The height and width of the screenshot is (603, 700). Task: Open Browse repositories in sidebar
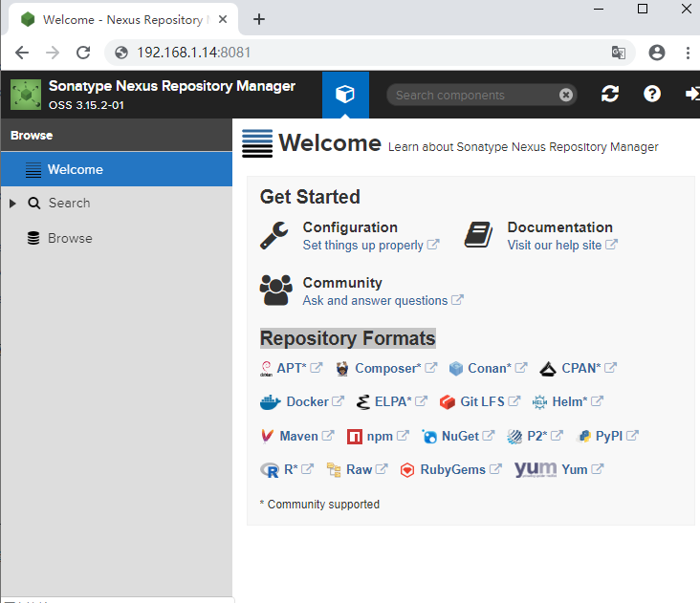[117, 238]
